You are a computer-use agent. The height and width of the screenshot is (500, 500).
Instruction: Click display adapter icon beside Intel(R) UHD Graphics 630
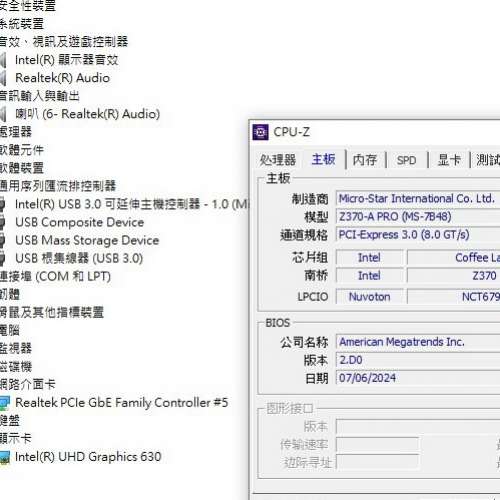[5, 457]
